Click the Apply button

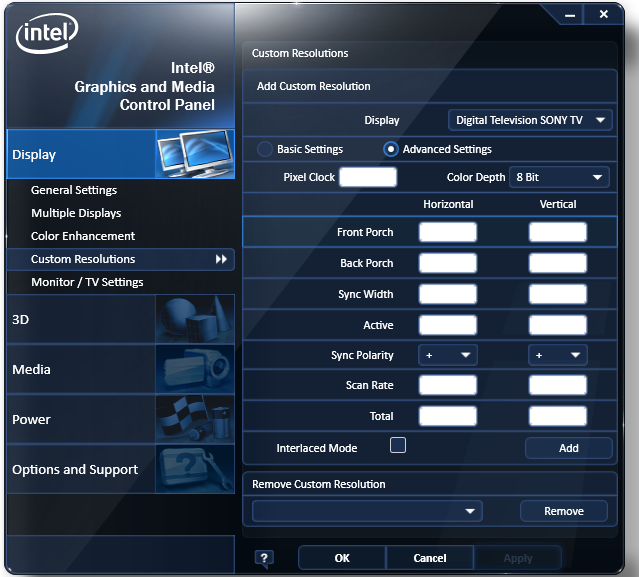(x=518, y=558)
